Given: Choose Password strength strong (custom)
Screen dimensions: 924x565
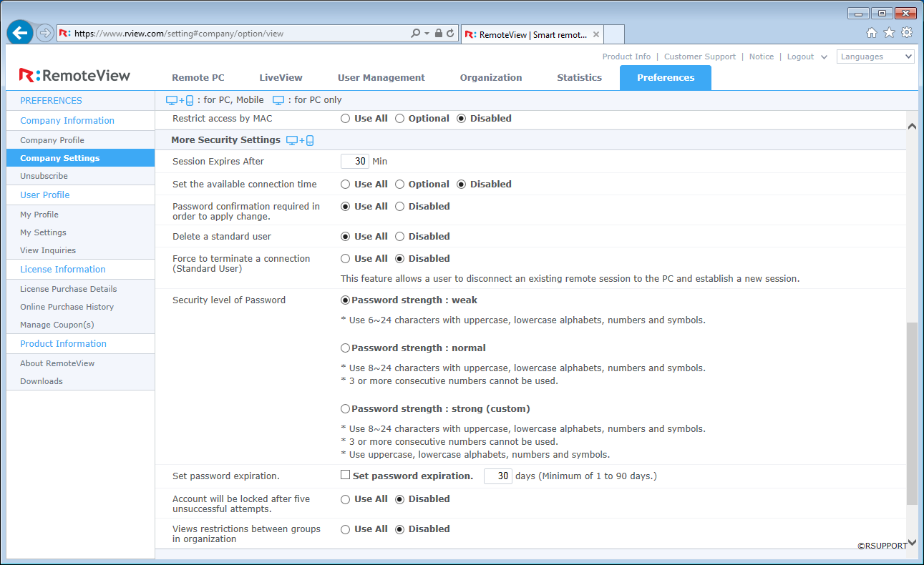Looking at the screenshot, I should [x=346, y=409].
